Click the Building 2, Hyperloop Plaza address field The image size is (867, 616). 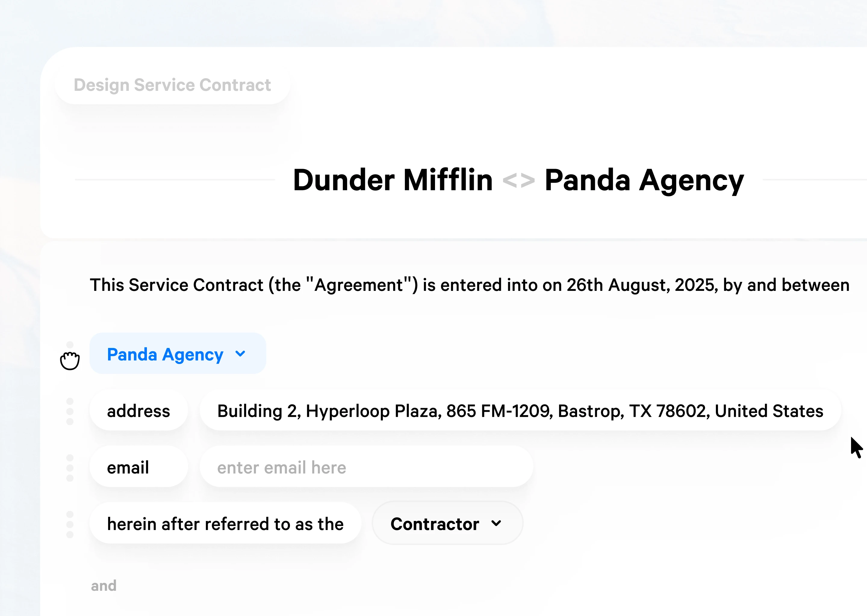(520, 411)
